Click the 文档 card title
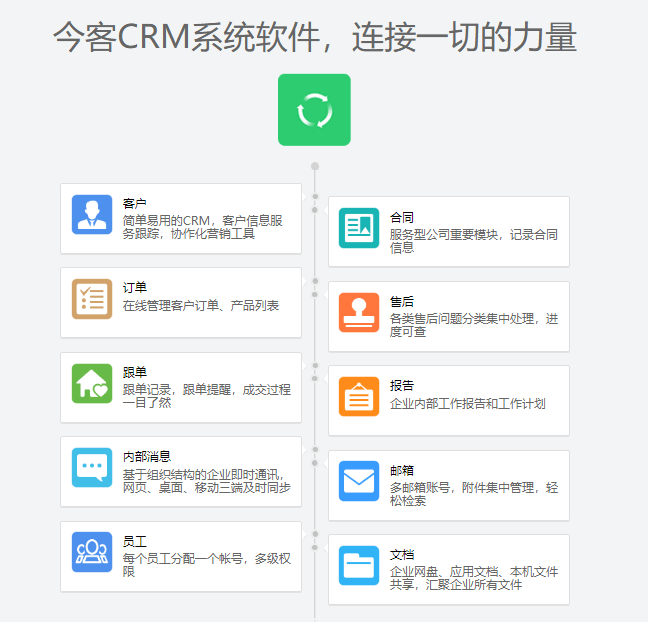The width and height of the screenshot is (648, 622). (402, 554)
